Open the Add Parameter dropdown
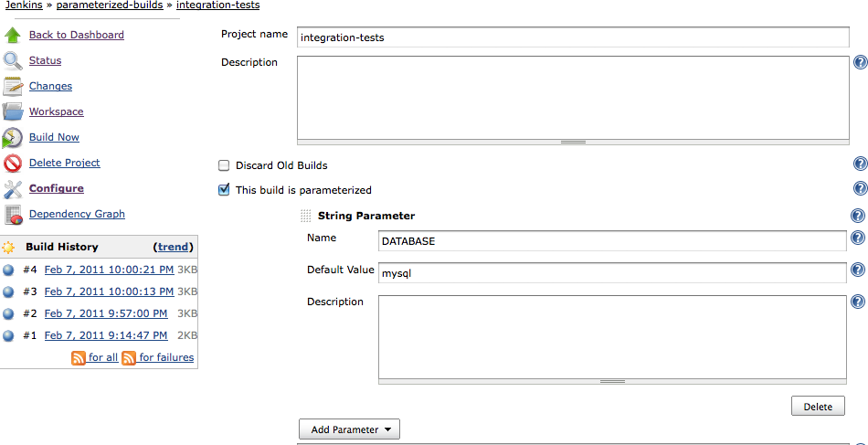 point(349,429)
